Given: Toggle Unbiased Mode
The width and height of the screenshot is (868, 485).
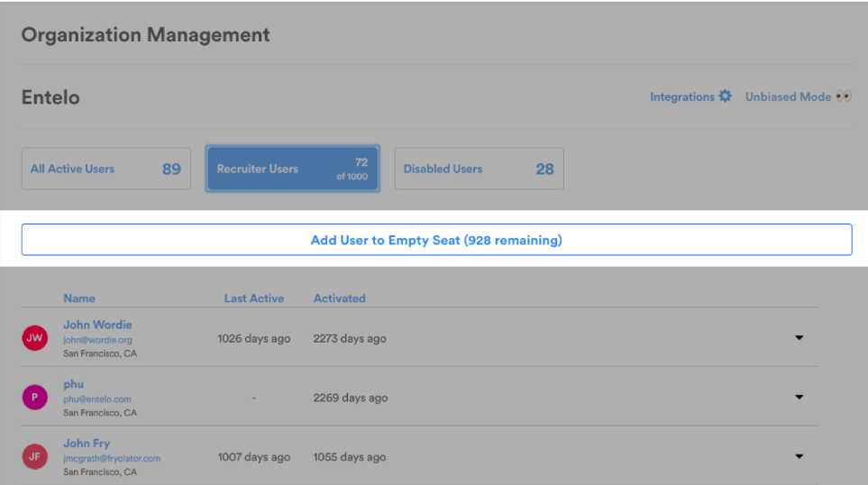Looking at the screenshot, I should click(x=788, y=96).
